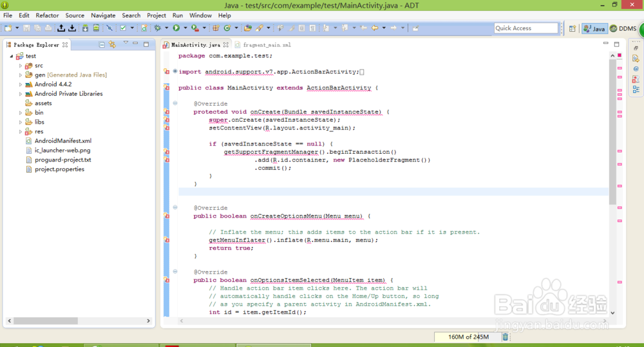Viewport: 644px width, 347px height.
Task: Open the Search menu
Action: point(131,15)
